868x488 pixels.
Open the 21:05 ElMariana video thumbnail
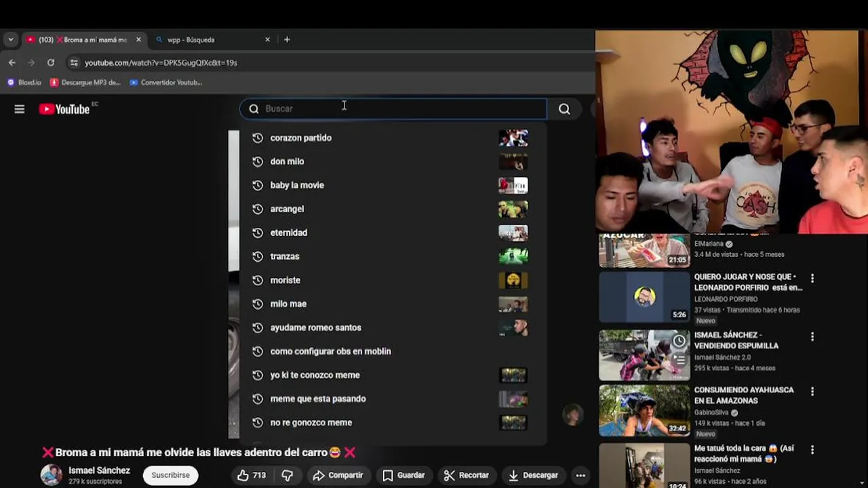(644, 251)
